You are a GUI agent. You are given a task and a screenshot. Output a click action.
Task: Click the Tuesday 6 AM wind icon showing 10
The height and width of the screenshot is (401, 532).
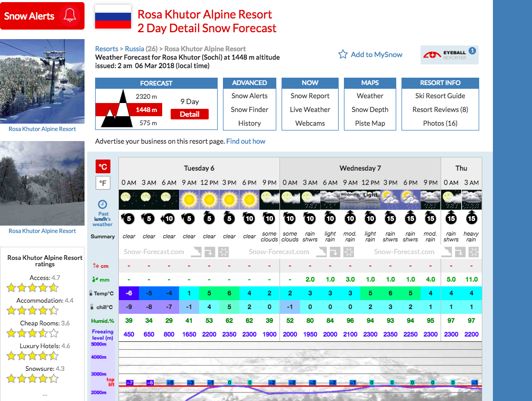pyautogui.click(x=169, y=218)
